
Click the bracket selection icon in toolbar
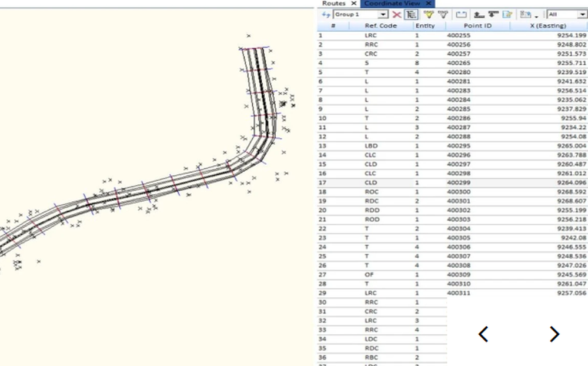coord(461,15)
